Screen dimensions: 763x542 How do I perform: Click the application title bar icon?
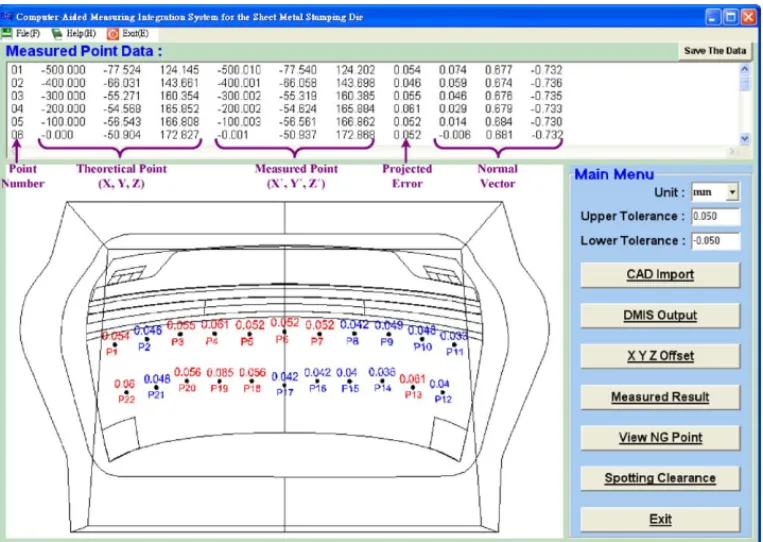tap(7, 17)
